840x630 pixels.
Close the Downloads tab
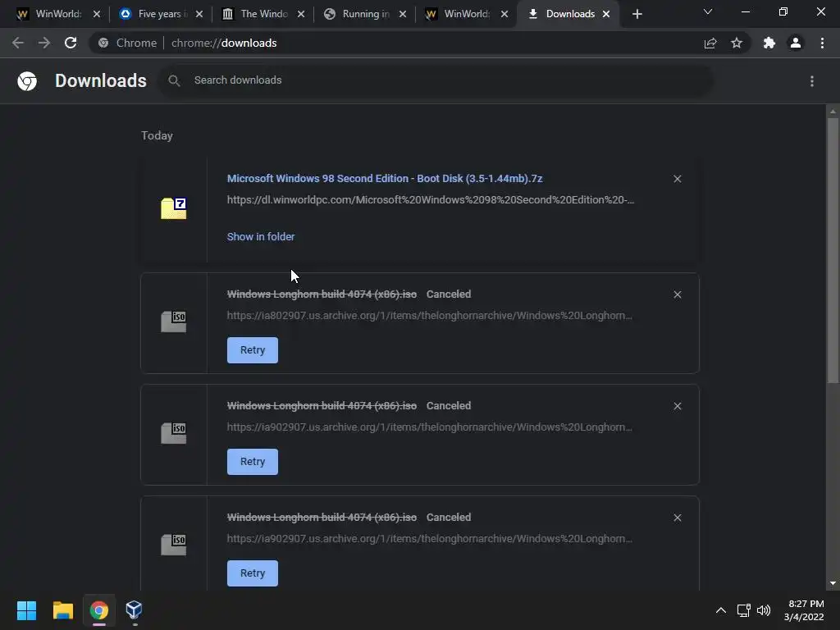click(x=606, y=14)
